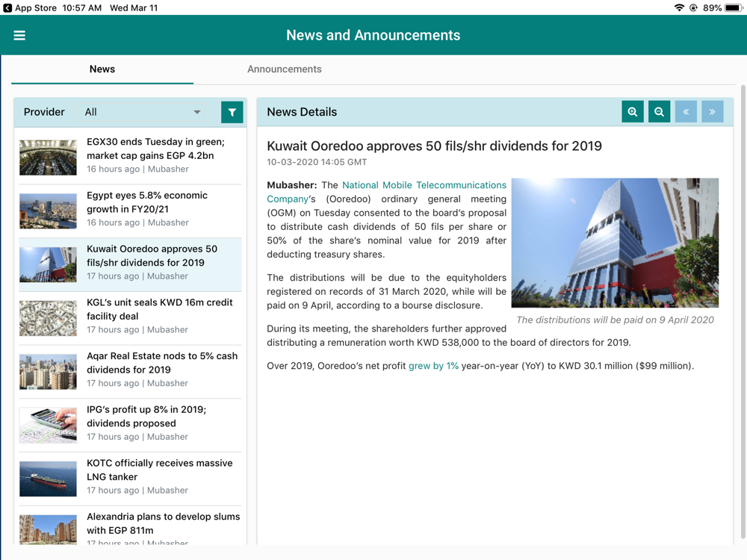This screenshot has width=747, height=560.
Task: Switch to the News tab
Action: pos(102,69)
